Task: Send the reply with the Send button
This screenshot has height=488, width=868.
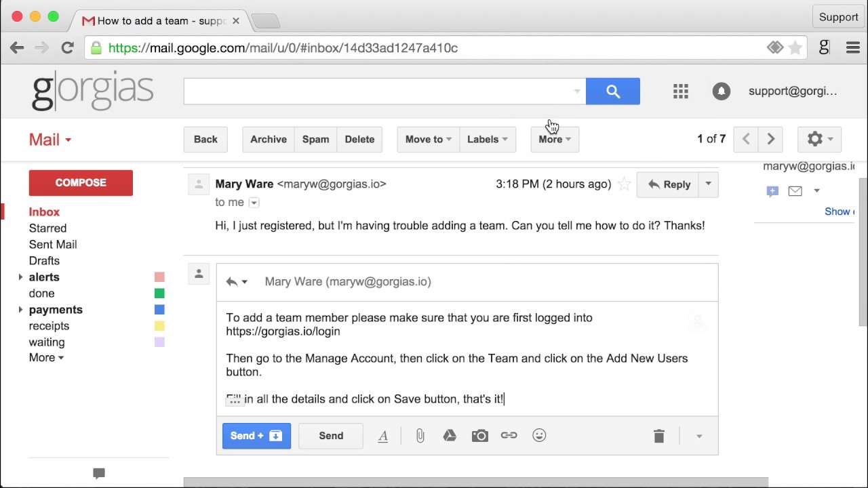Action: (330, 436)
